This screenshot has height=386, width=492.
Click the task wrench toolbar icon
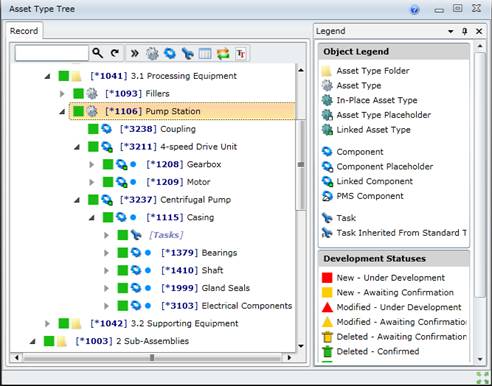coord(188,53)
